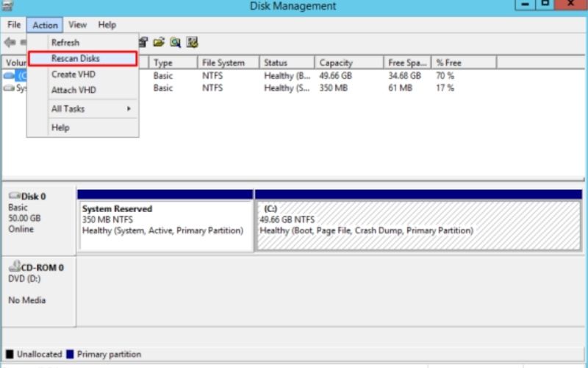The image size is (588, 368).
Task: Sort by the Free Space column header
Action: pyautogui.click(x=407, y=63)
